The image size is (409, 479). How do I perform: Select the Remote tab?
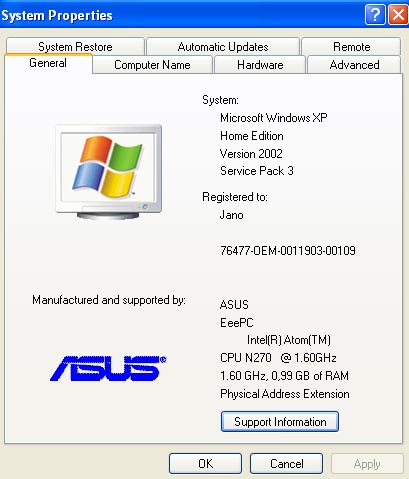pyautogui.click(x=351, y=47)
